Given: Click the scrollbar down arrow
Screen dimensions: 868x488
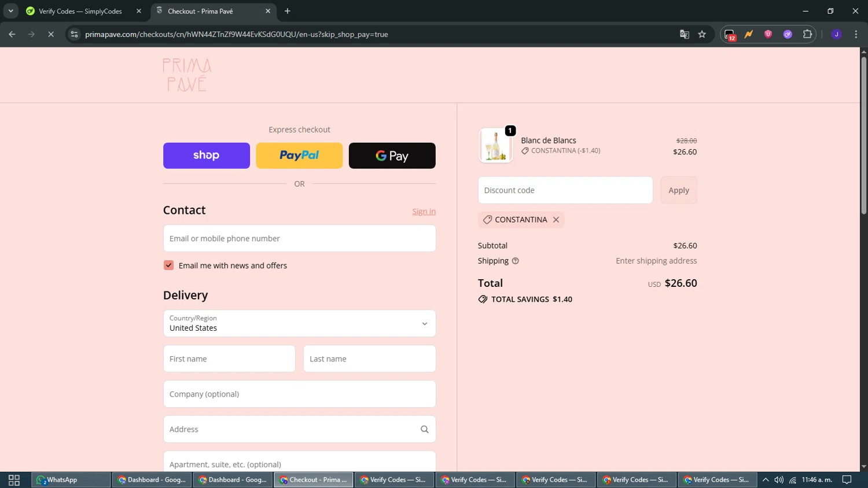Looking at the screenshot, I should (x=863, y=466).
